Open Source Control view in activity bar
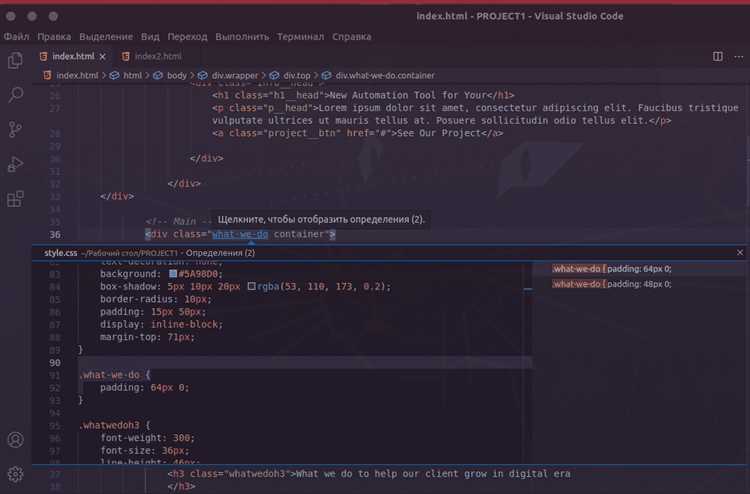Screen dimensions: 750x494 click(15, 129)
